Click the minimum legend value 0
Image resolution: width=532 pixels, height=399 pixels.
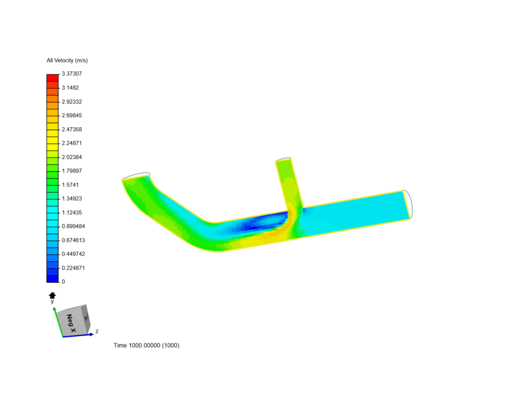coord(63,282)
